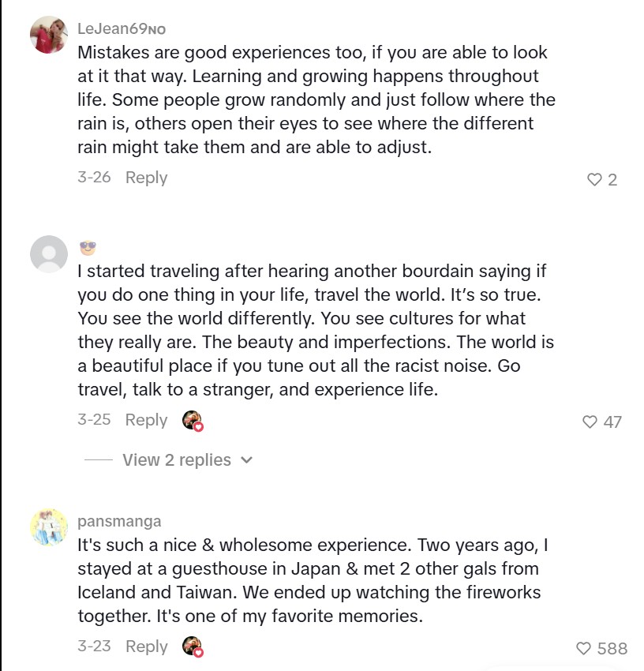Image resolution: width=644 pixels, height=671 pixels.
Task: Open pansmanga's profile avatar
Action: pyautogui.click(x=48, y=527)
